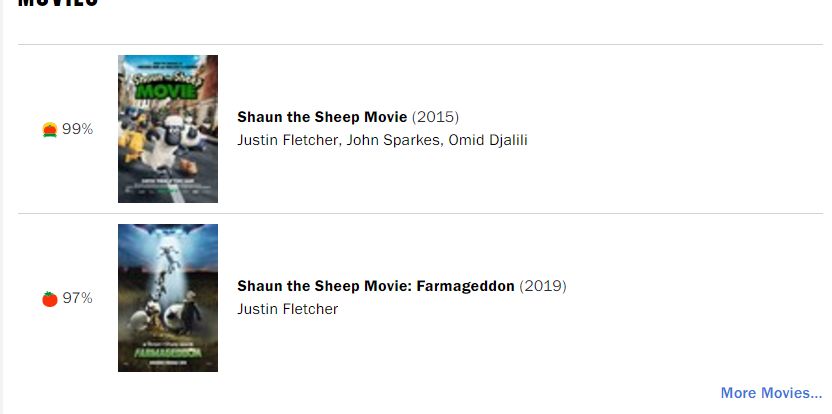Click Omid Djalili in the cast list
The height and width of the screenshot is (414, 832).
pos(488,140)
